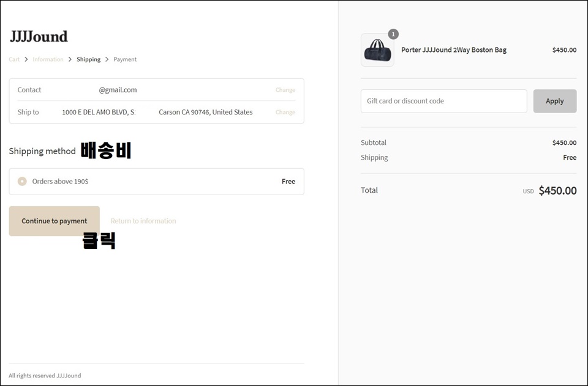This screenshot has width=588, height=386.
Task: Select the Porter JJJJound 2Way Boston Bag name
Action: 454,50
